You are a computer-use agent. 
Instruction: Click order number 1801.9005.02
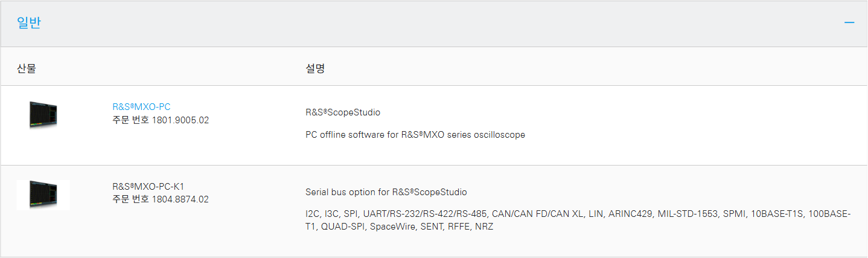[179, 120]
